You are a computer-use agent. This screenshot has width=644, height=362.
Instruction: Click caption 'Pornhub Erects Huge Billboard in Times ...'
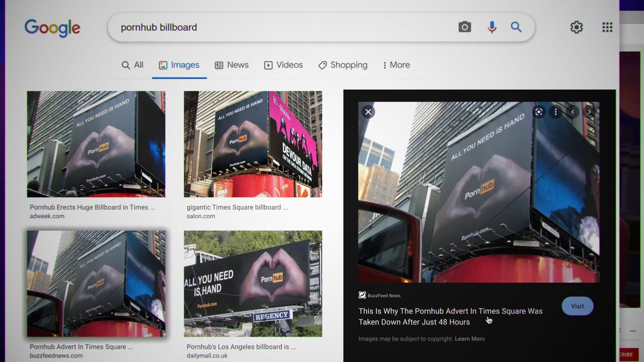(93, 207)
